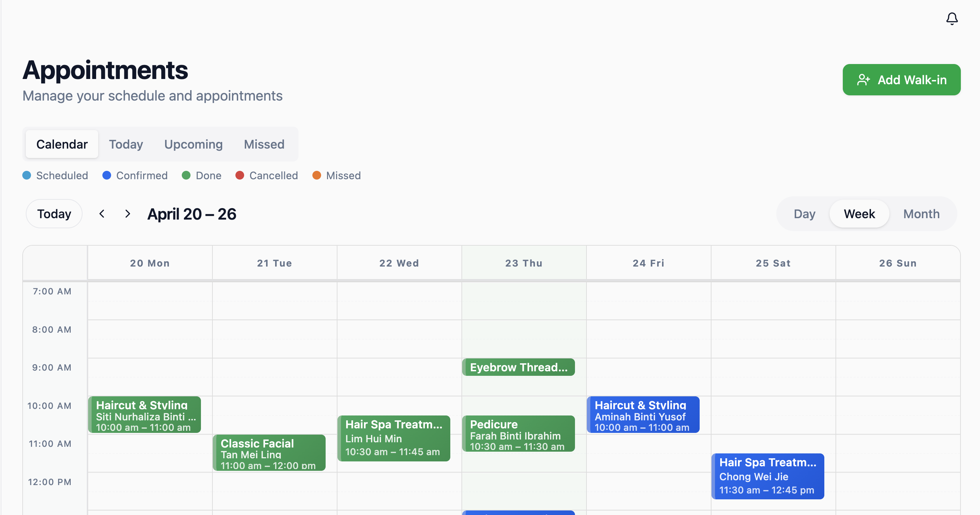Open Aminah Binti Yusof's Haircut & Styling

point(643,415)
